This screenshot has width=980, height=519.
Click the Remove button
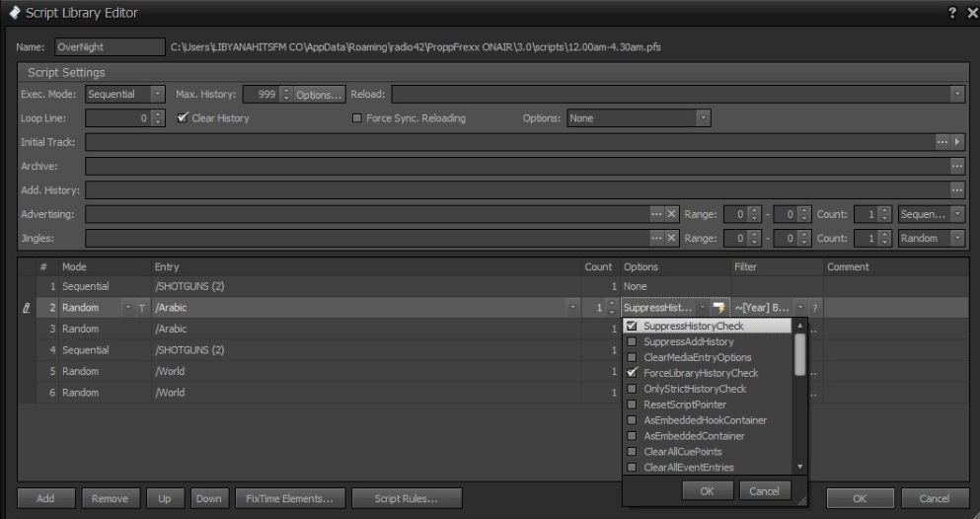click(111, 498)
